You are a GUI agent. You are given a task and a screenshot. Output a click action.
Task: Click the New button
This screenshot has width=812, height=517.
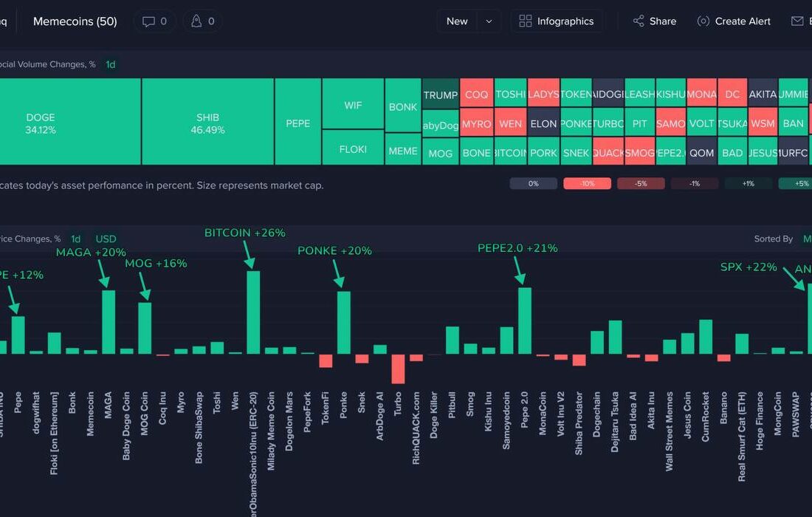[457, 21]
